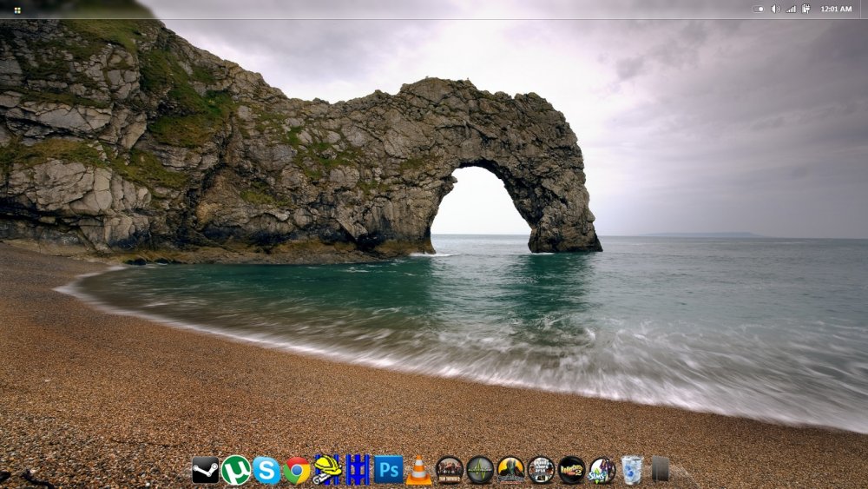
Task: Open the Grand Theft Auto dock icon
Action: (541, 470)
